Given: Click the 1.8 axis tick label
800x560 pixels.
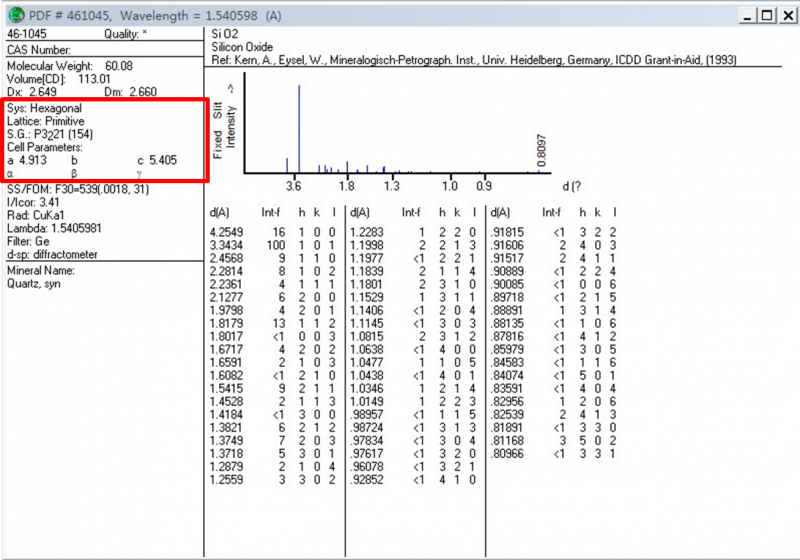Looking at the screenshot, I should (346, 186).
